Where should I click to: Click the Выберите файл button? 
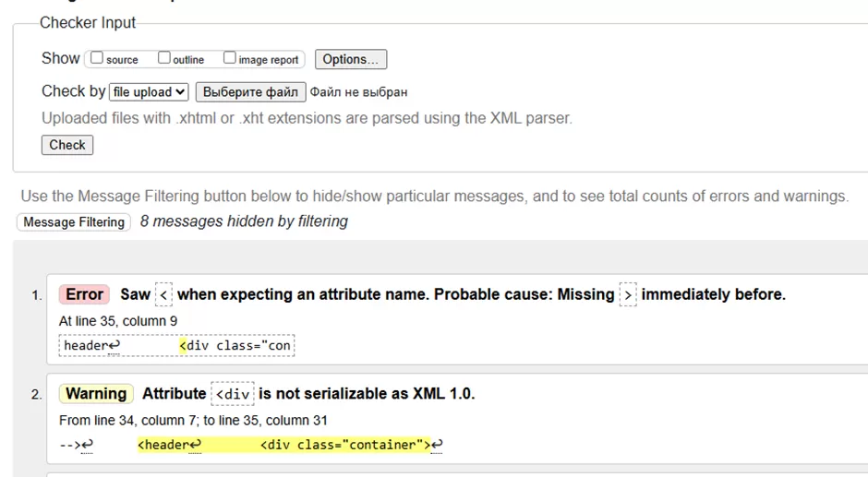tap(250, 92)
